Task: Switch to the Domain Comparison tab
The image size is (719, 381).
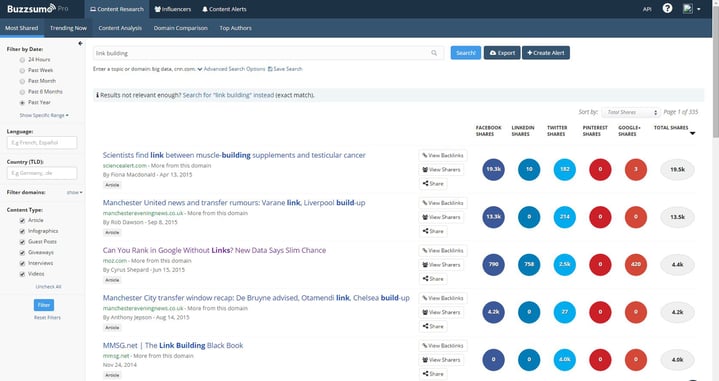Action: (181, 28)
